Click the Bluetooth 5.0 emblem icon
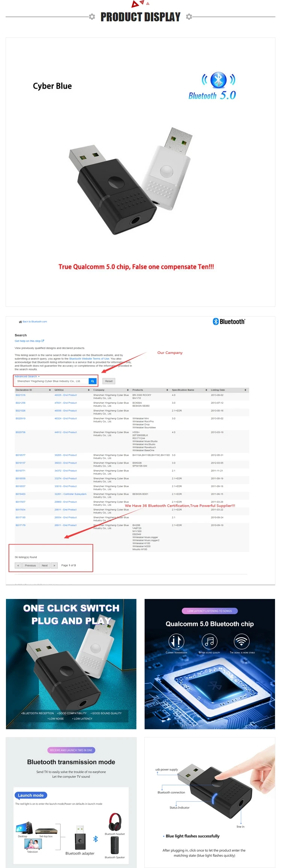The image size is (281, 868). coord(219,80)
